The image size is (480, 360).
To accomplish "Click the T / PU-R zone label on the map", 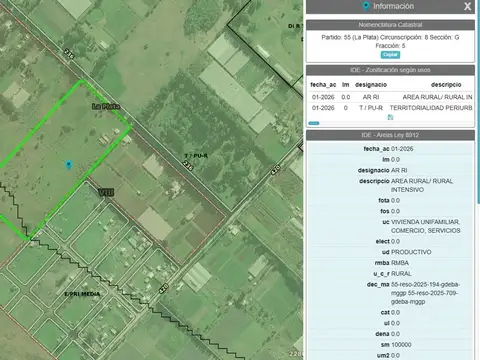I will [x=196, y=156].
